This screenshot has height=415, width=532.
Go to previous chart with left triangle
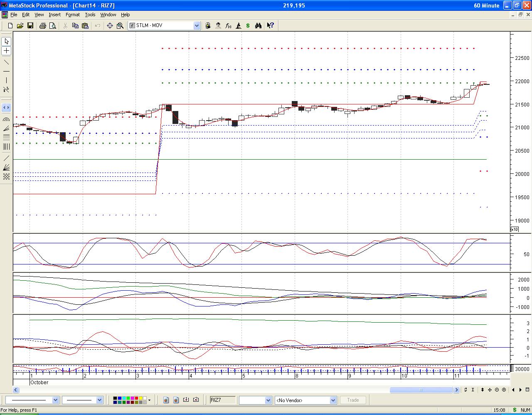513,390
